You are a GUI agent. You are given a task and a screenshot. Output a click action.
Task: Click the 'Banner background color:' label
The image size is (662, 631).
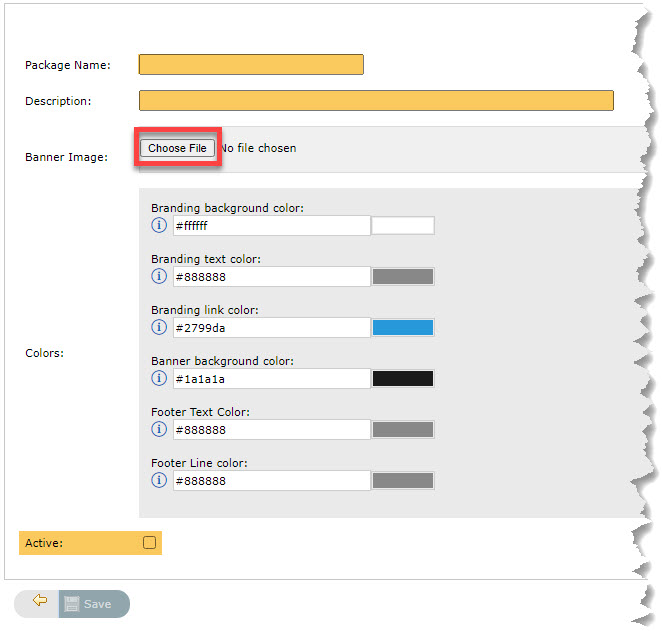(222, 361)
